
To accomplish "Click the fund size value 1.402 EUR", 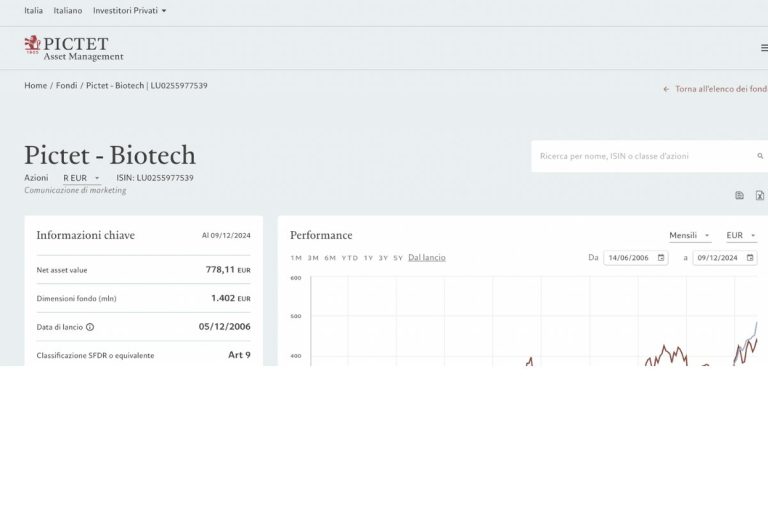I will tap(231, 298).
